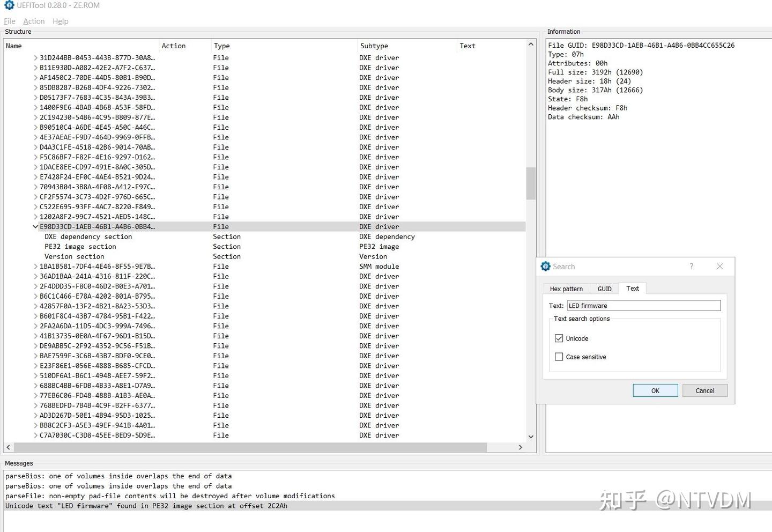
Task: Select the DXE dependency section
Action: [87, 237]
